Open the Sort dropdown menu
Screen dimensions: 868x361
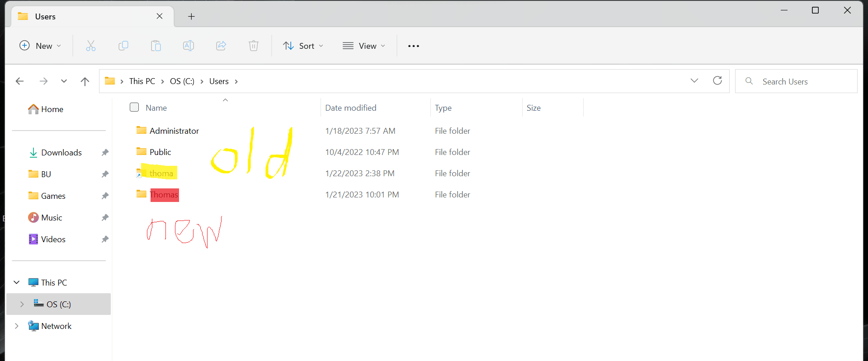point(303,46)
